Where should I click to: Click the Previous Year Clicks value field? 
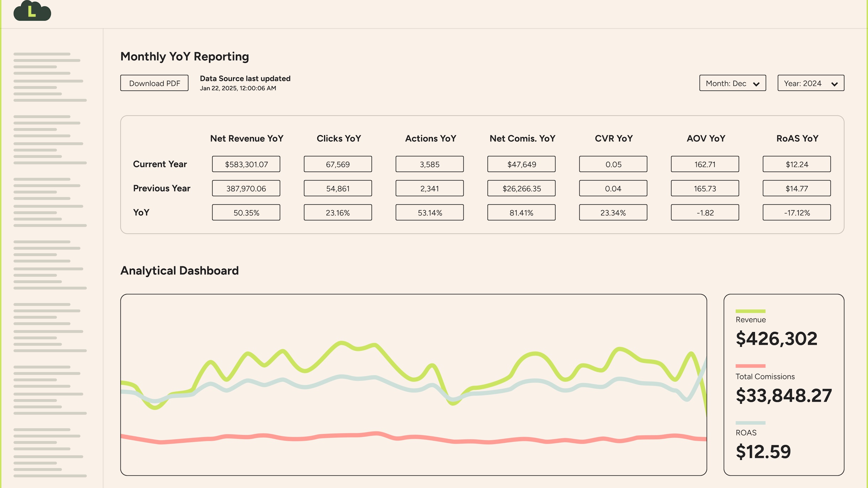click(x=338, y=188)
